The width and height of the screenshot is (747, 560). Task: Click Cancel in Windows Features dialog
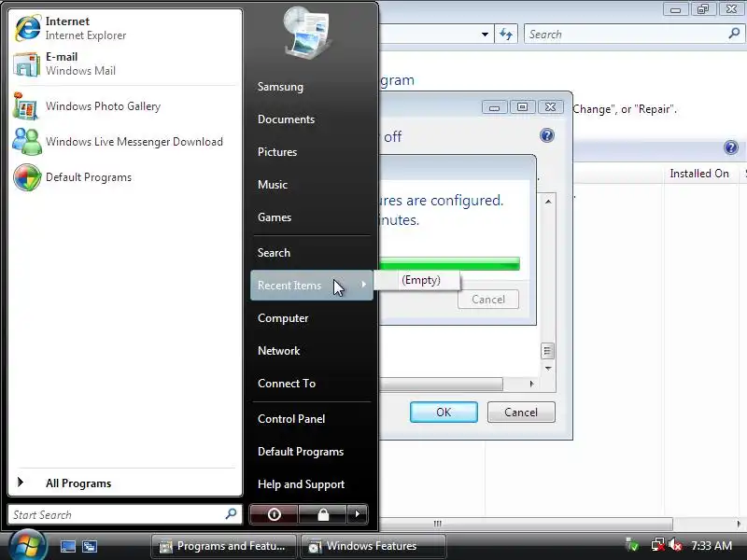(521, 412)
